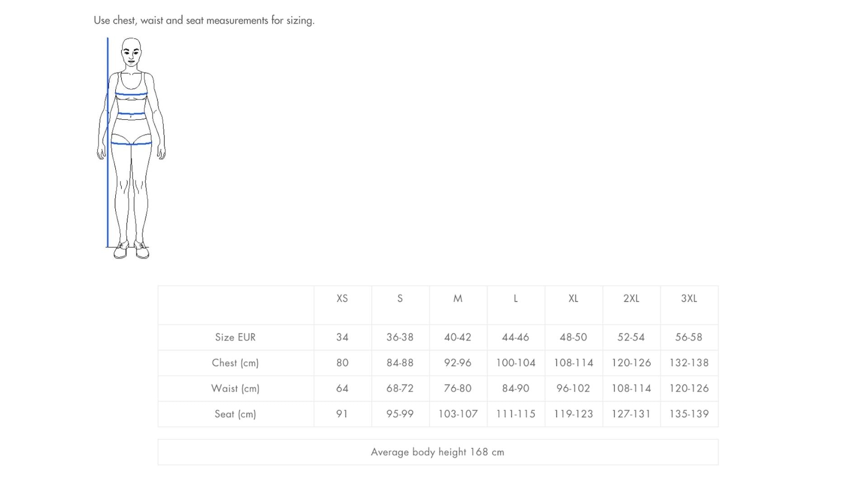
Task: Select the 2XL waist measurement cell
Action: [631, 389]
